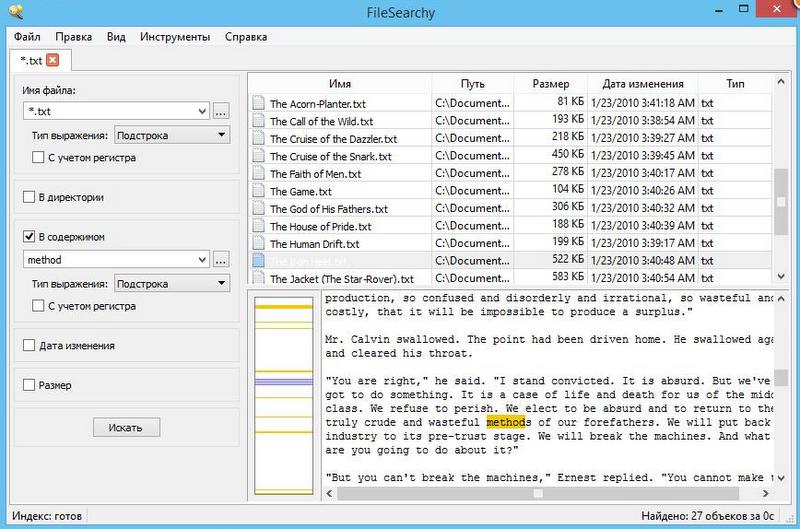Sort results by the Тип column header

[735, 84]
